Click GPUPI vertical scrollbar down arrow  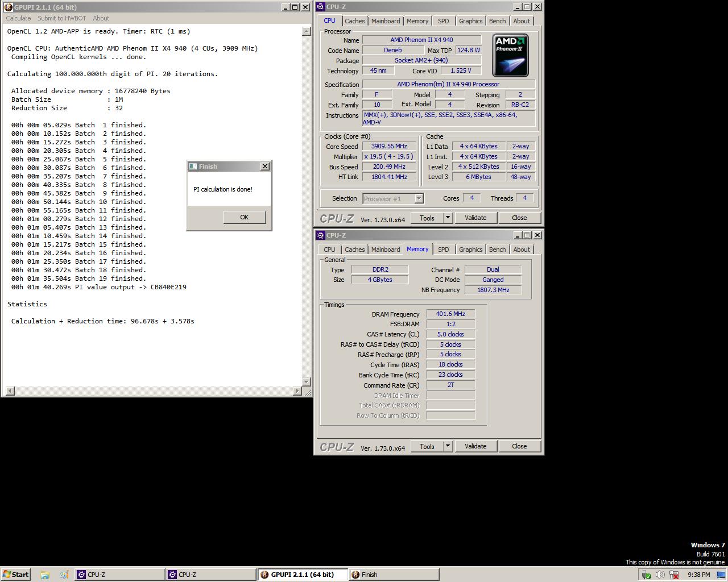(307, 382)
